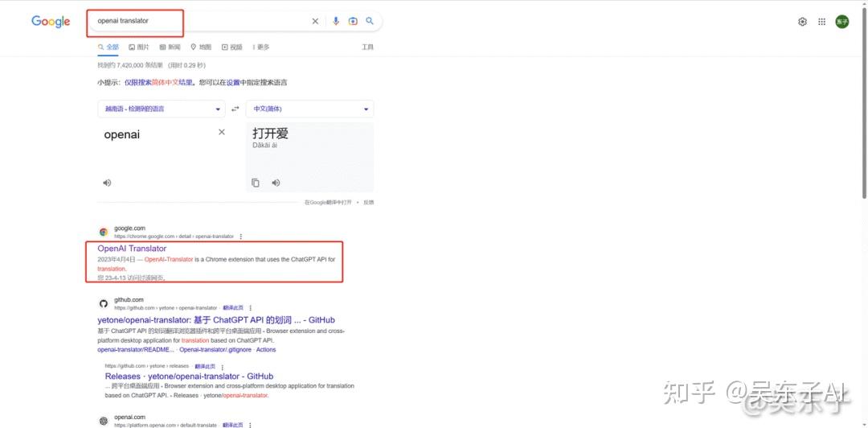868x428 pixels.
Task: Open openai-translator/README sitelink
Action: click(x=136, y=350)
